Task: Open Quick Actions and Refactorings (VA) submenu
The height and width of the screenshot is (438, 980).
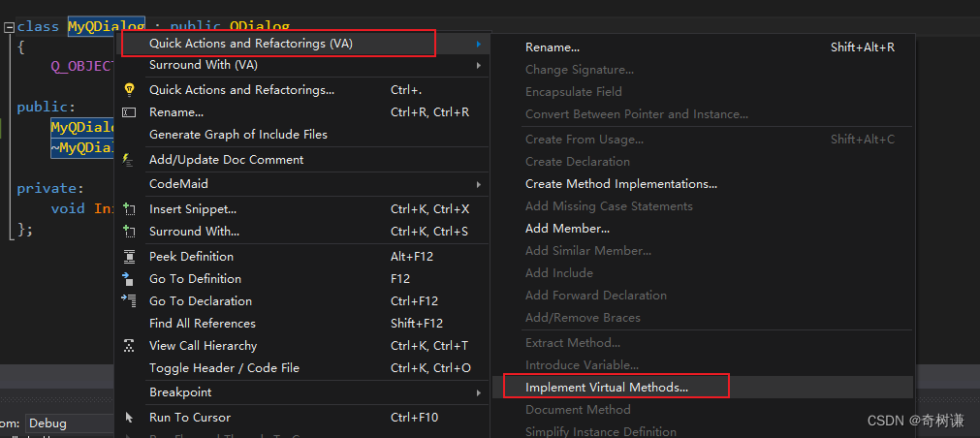Action: point(301,43)
